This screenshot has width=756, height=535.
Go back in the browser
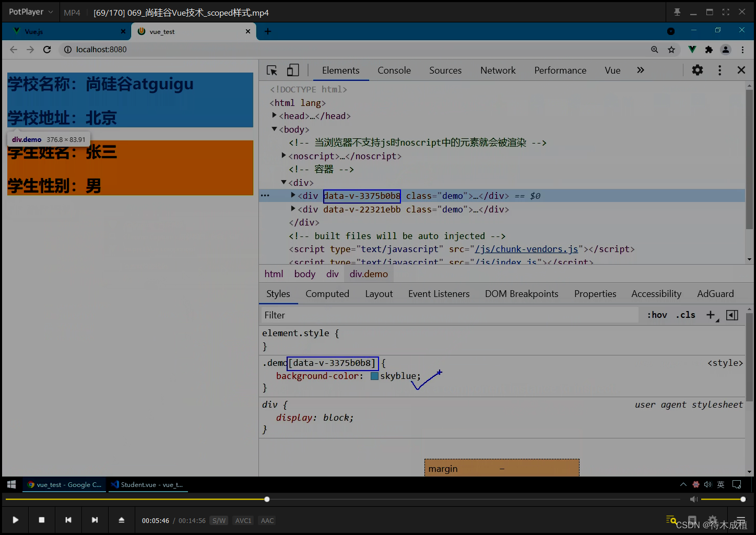[14, 50]
